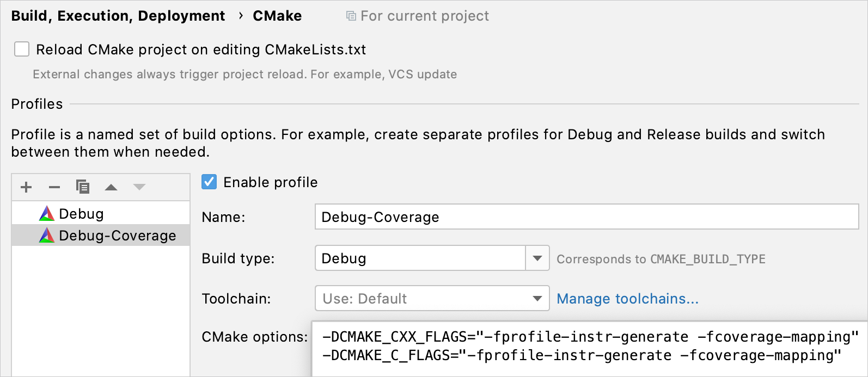868x377 pixels.
Task: Move profile up with arrow icon
Action: 111,187
